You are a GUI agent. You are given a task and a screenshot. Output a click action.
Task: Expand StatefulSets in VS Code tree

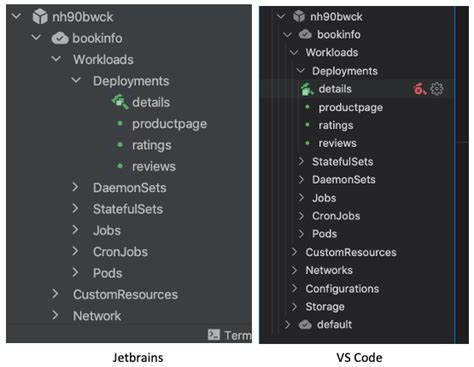tap(301, 162)
